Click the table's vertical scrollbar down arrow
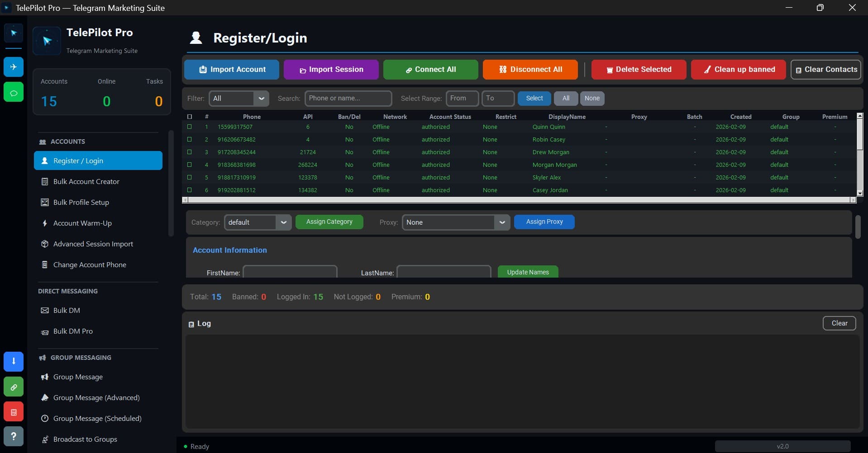 coord(860,193)
